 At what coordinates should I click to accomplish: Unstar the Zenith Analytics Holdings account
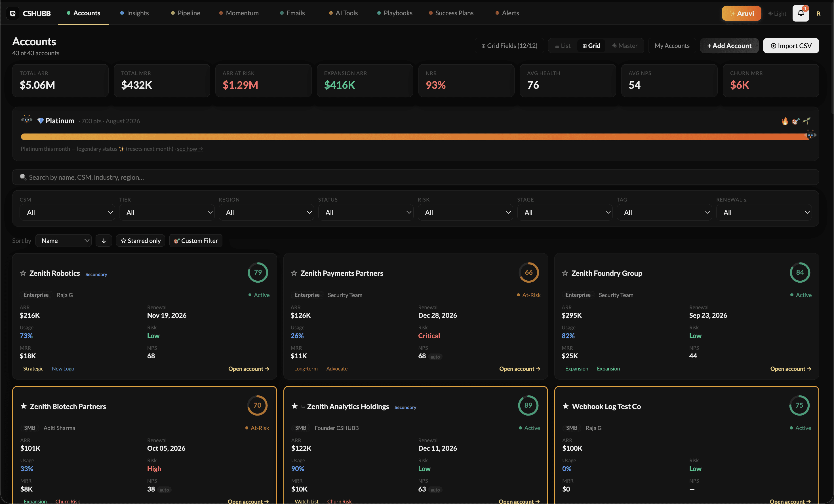point(294,406)
